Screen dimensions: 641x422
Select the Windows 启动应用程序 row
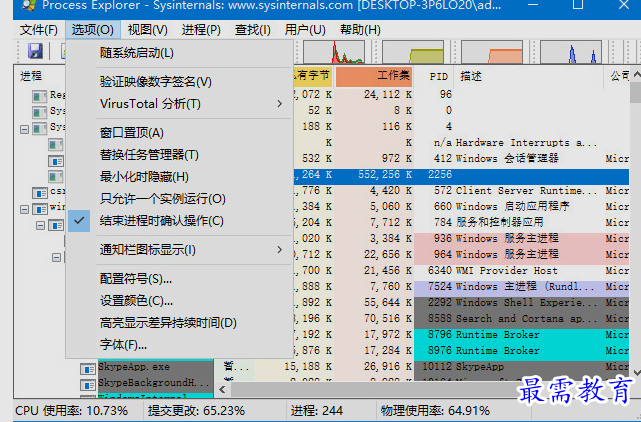point(461,207)
